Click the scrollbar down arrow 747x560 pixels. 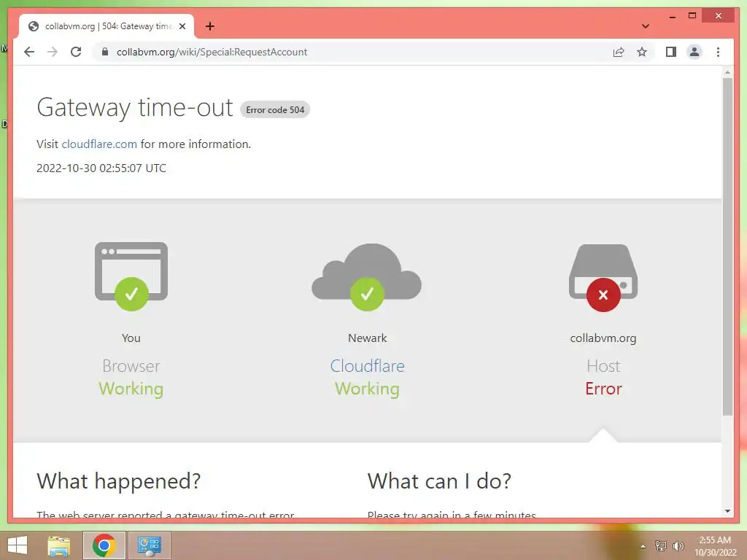click(727, 511)
